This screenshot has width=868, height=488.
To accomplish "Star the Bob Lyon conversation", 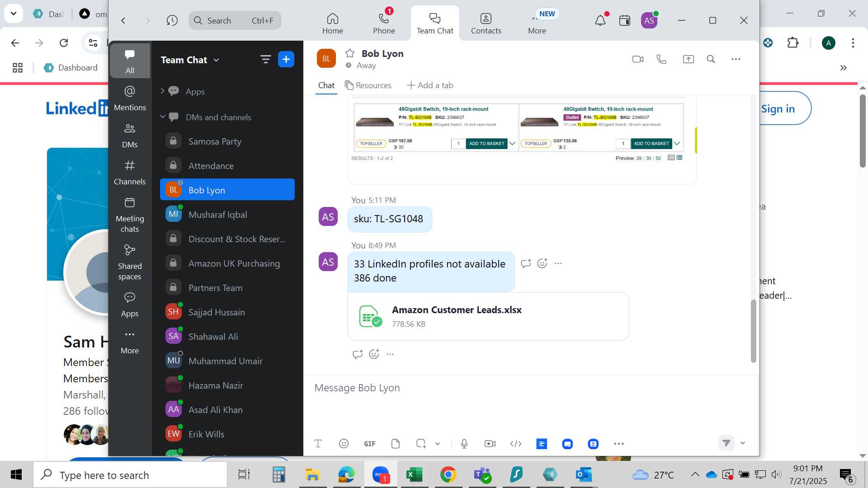I will coord(349,54).
